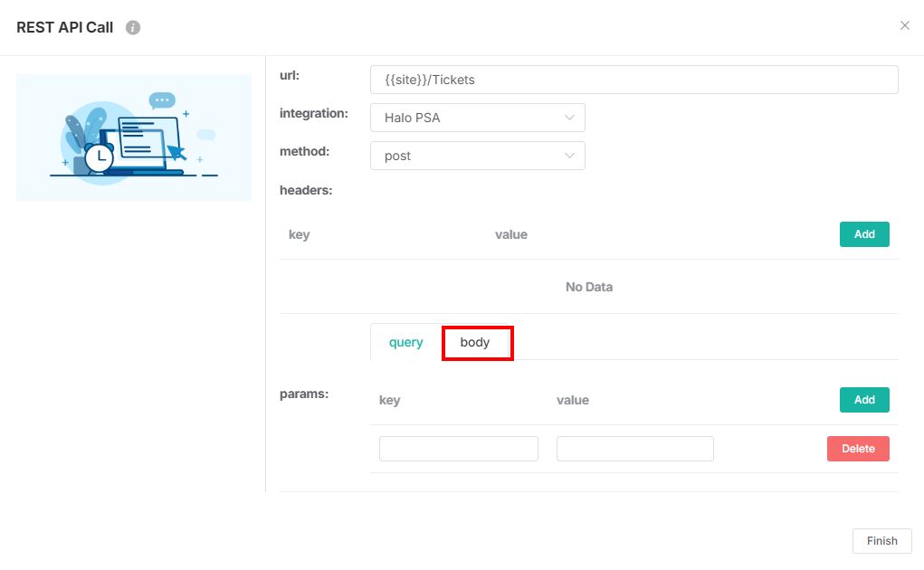Screen dimensions: 924x570
Task: Delete the empty params row
Action: click(x=857, y=449)
